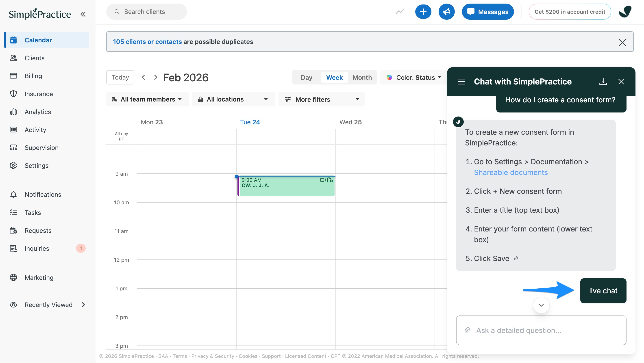Click the video camera icon on the appointment

(x=323, y=180)
